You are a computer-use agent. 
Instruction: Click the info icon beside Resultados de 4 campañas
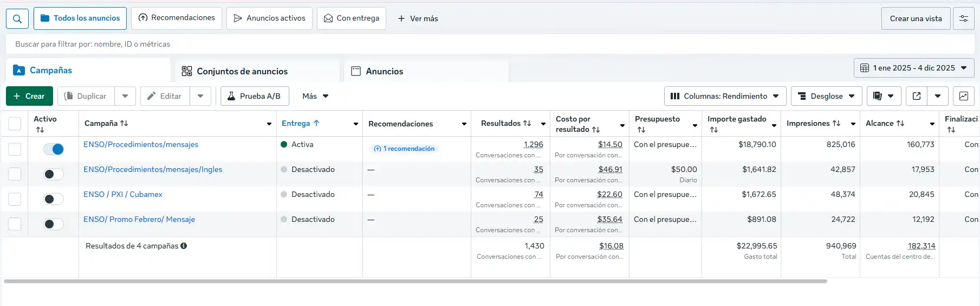click(x=184, y=246)
